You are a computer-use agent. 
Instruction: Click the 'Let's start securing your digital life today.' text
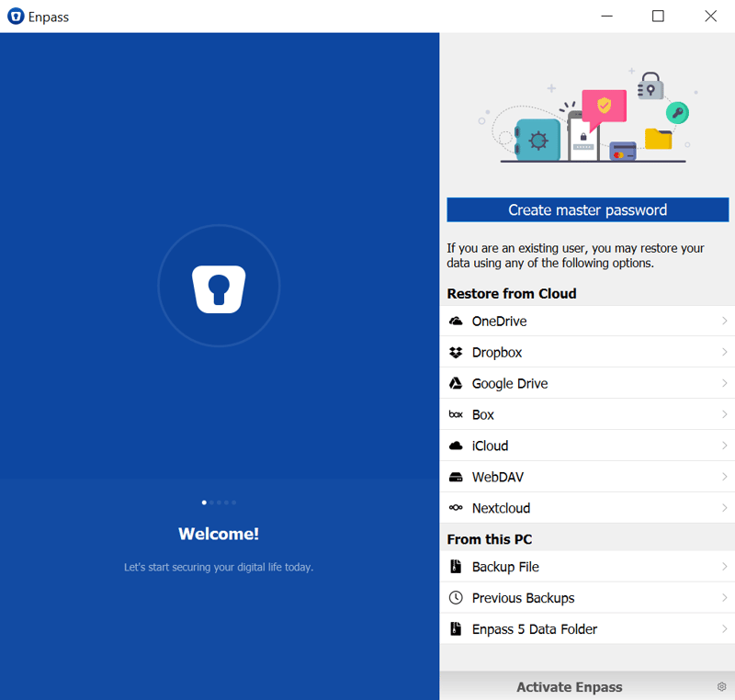[219, 567]
